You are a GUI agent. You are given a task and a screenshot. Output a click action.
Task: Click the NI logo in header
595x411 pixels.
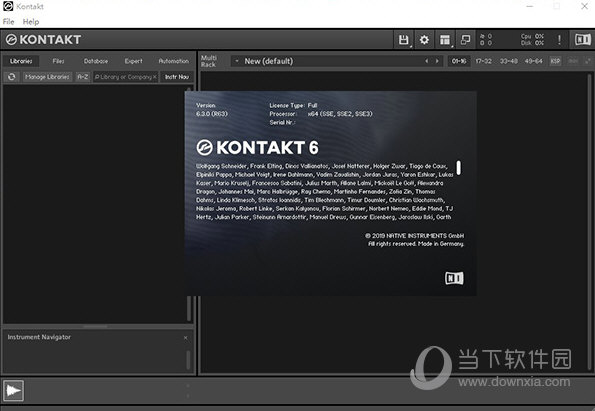click(x=582, y=39)
